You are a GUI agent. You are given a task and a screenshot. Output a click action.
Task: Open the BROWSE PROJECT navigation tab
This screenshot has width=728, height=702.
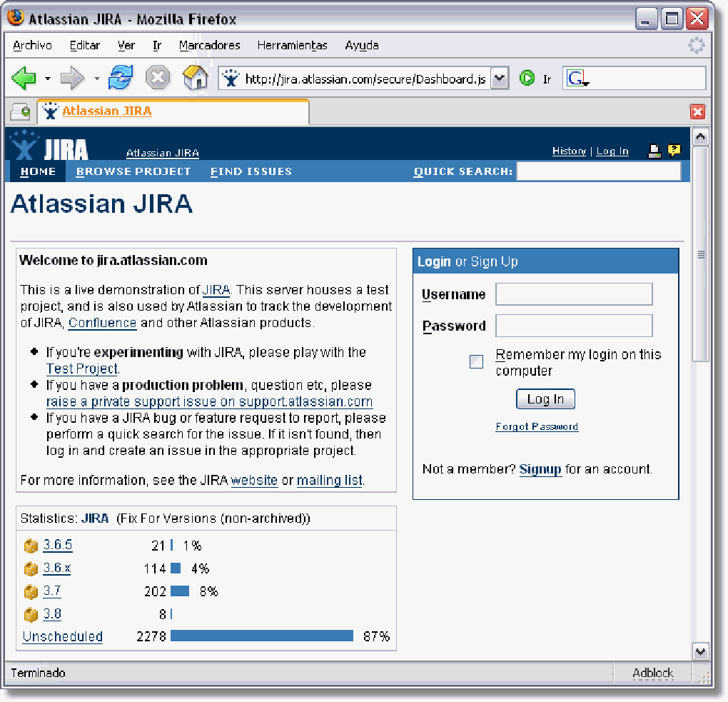click(x=133, y=171)
